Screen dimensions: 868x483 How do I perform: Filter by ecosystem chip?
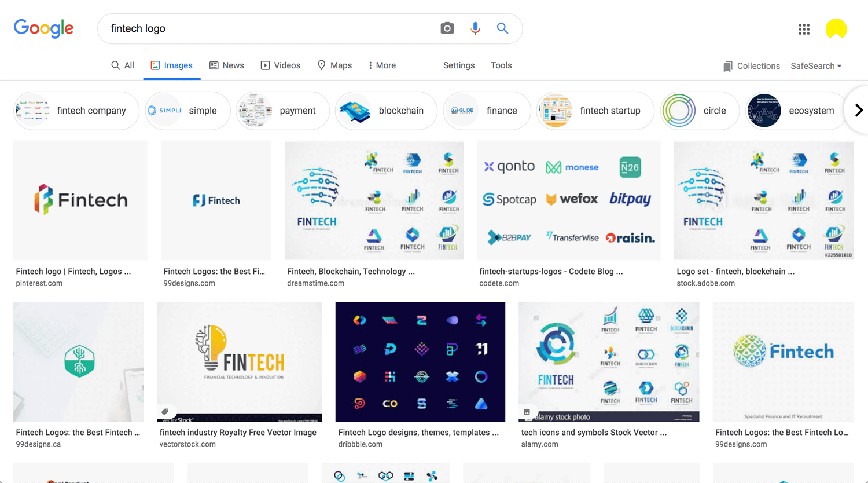click(796, 111)
